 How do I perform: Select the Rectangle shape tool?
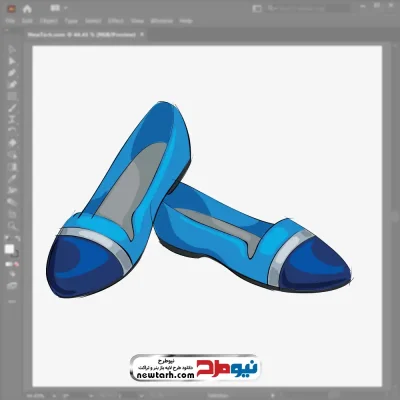pos(12,96)
